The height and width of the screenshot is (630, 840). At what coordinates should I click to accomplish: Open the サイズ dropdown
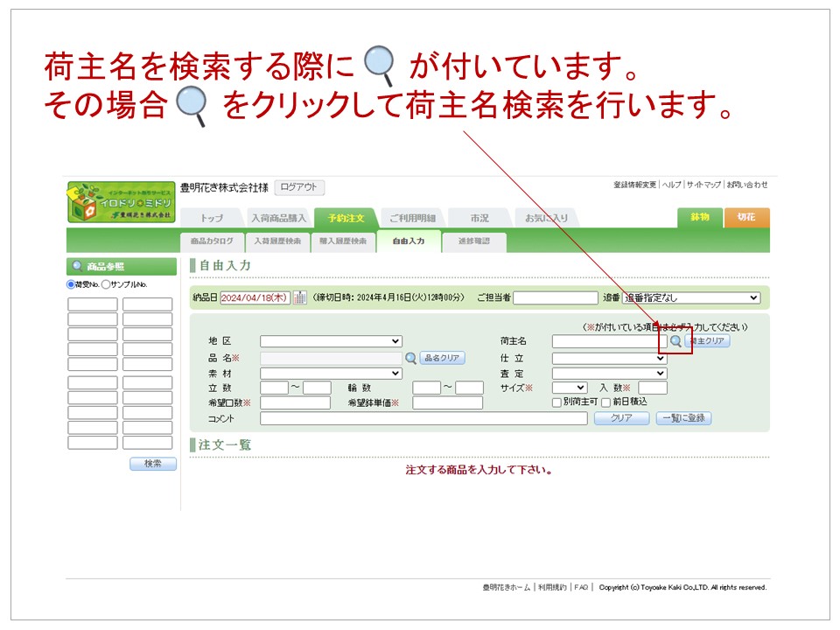[569, 388]
